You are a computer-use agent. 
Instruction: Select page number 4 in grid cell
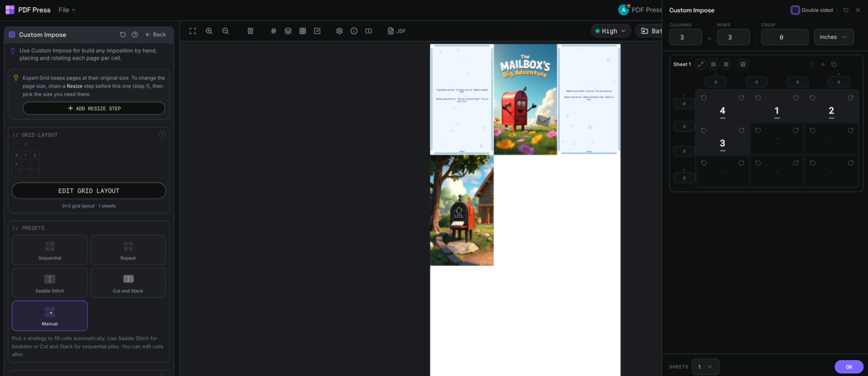click(722, 111)
